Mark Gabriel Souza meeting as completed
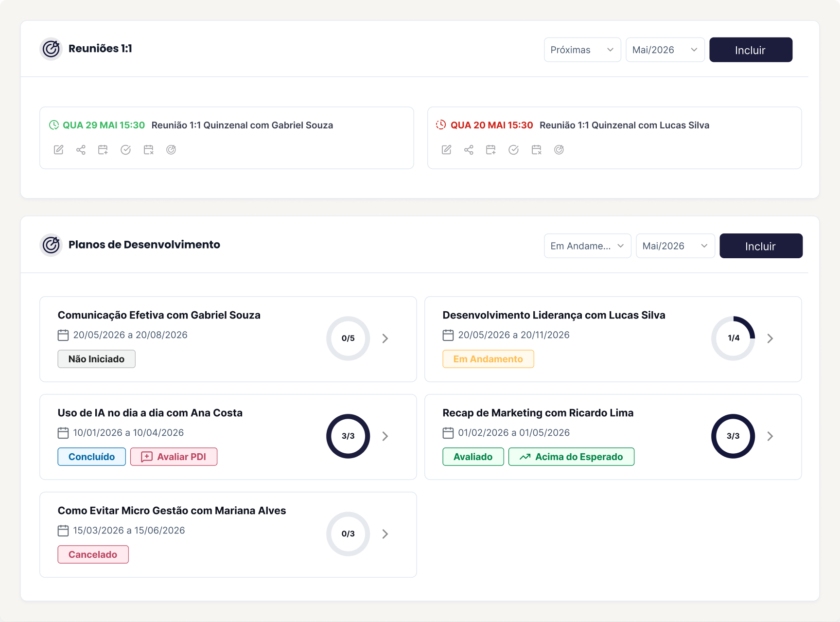 tap(125, 150)
